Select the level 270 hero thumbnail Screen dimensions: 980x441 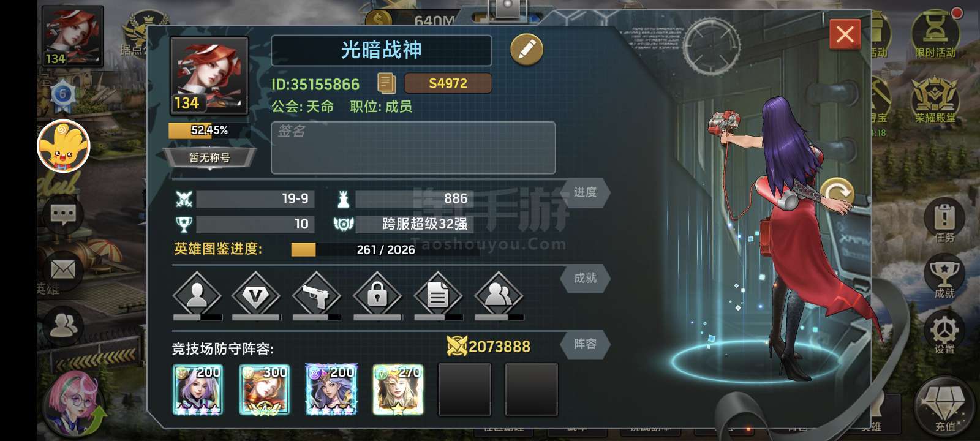pos(398,390)
